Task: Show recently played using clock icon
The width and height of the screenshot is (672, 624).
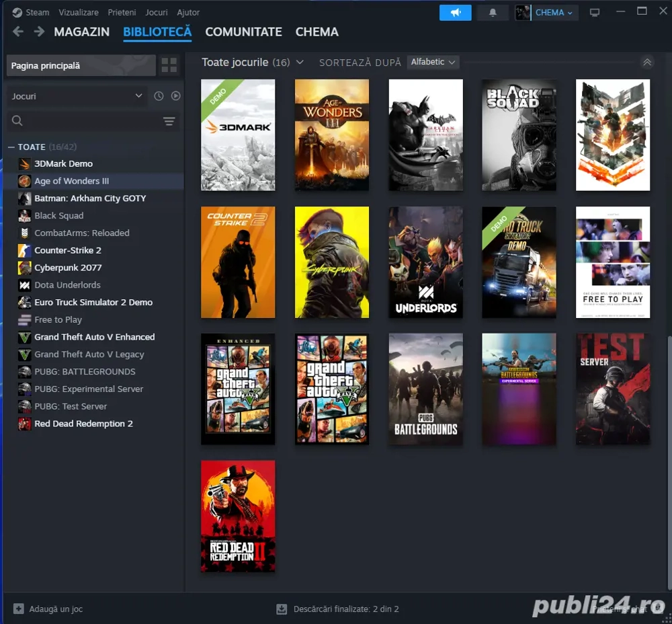Action: pos(159,95)
